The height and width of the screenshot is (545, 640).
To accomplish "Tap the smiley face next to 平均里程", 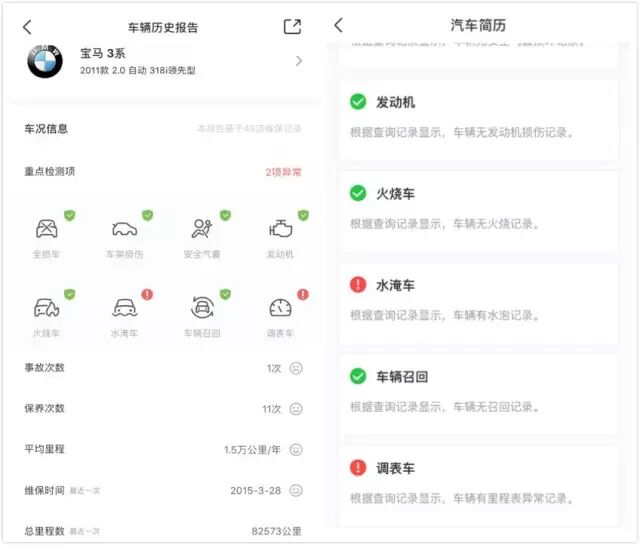I will coord(296,449).
